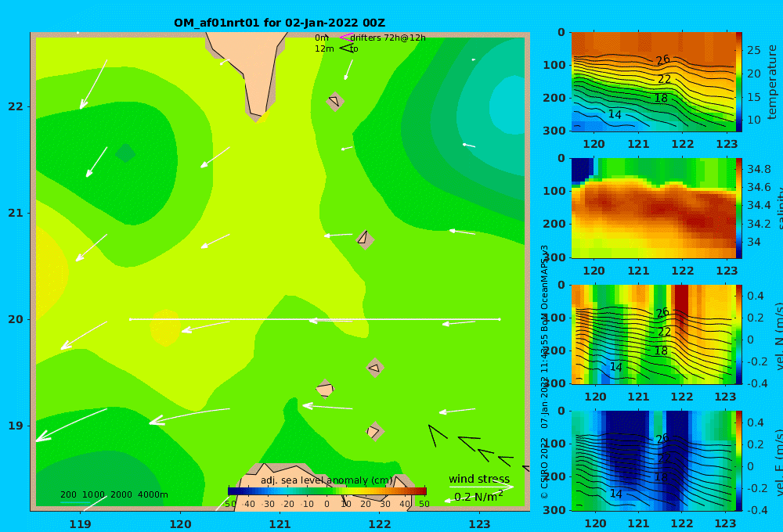The image size is (783, 532).
Task: Click the 26 contour label in the temperature panel
Action: tap(662, 60)
